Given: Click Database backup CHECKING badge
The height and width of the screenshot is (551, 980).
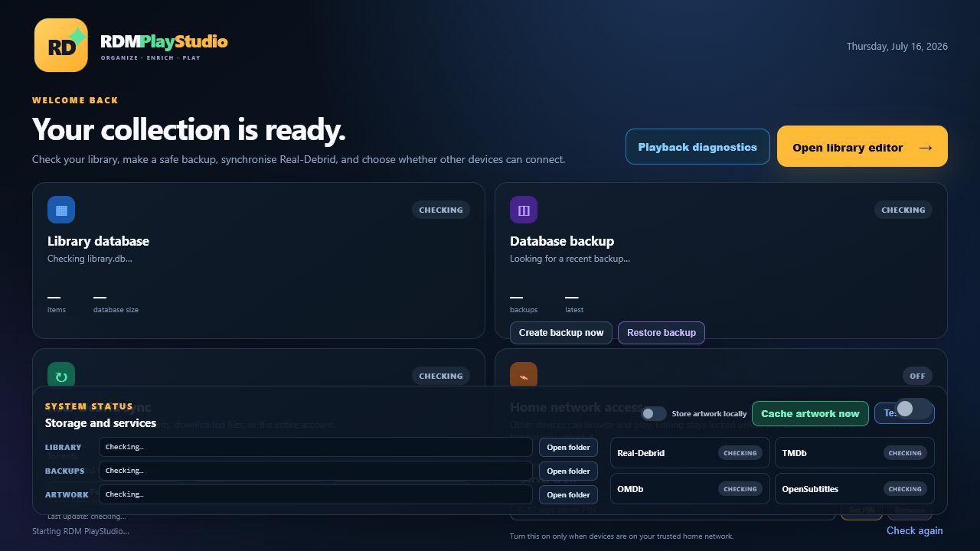Looking at the screenshot, I should point(903,210).
